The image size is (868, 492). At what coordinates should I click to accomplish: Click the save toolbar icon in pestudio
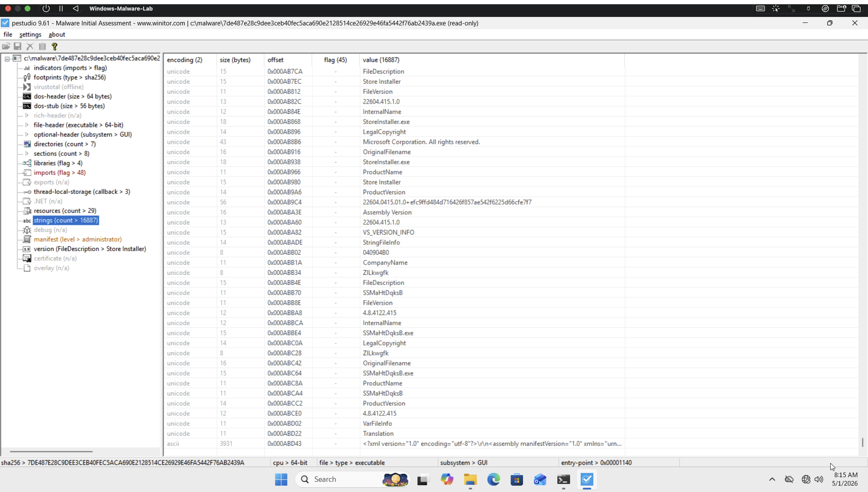tap(18, 46)
